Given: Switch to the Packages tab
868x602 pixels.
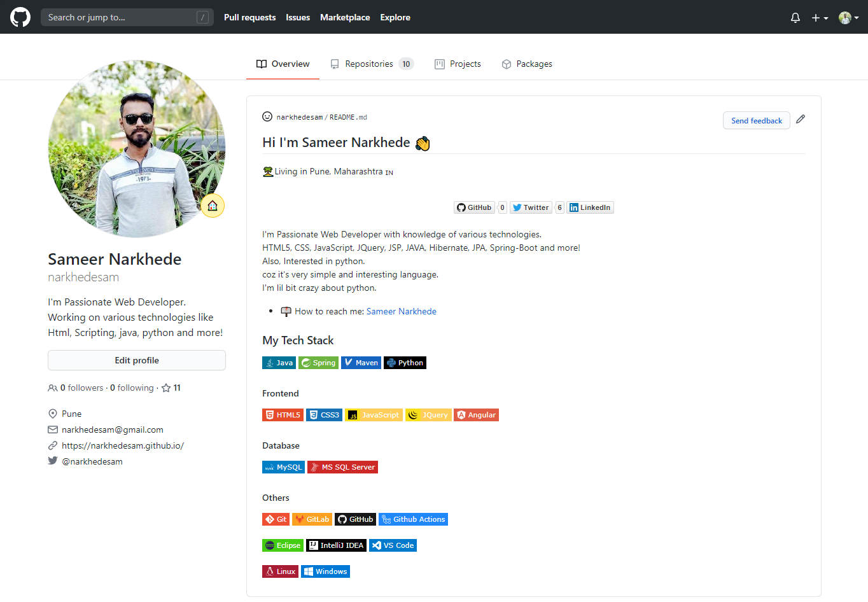Looking at the screenshot, I should (527, 64).
